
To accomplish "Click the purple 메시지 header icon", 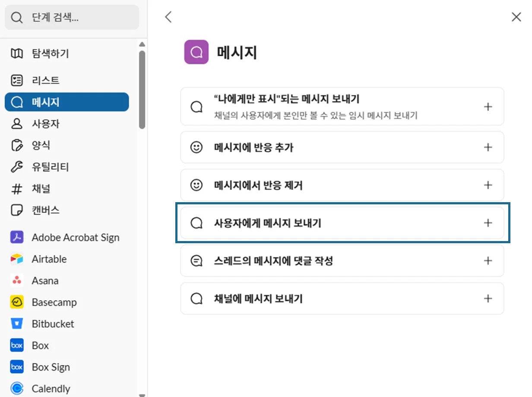I will (x=196, y=52).
